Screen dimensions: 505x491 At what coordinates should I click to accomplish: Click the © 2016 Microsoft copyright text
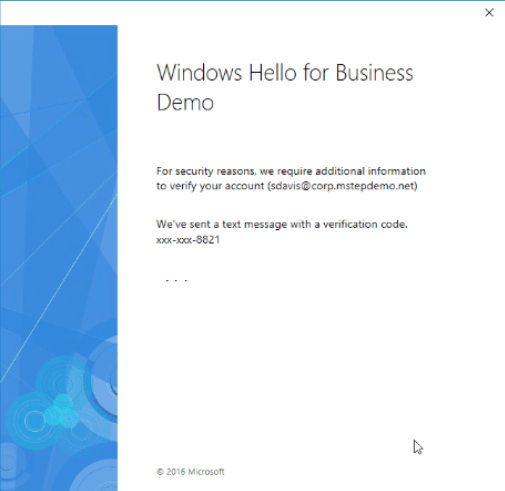tap(190, 472)
